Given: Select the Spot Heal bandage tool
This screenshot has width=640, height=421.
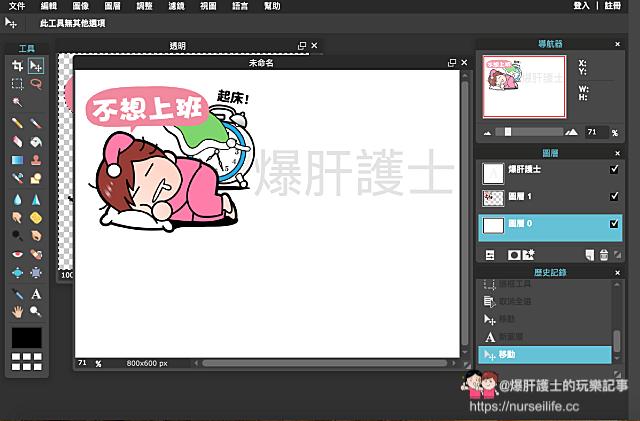Looking at the screenshot, I should point(36,254).
